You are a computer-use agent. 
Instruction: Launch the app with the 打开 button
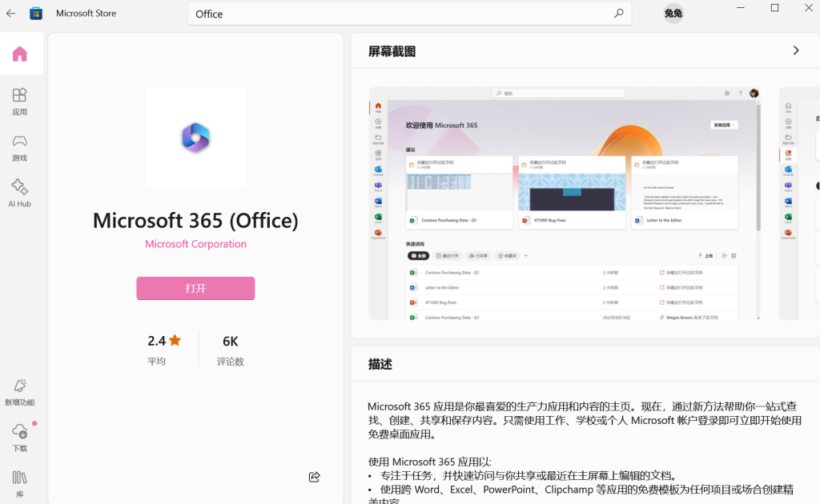(x=195, y=288)
